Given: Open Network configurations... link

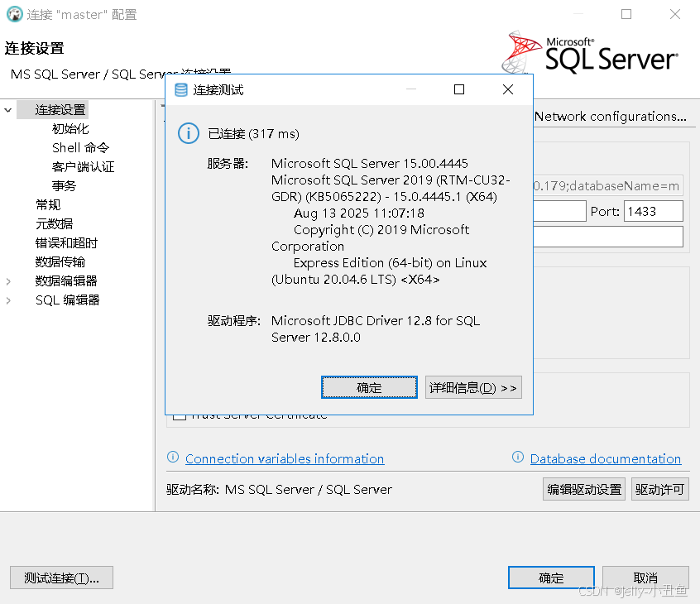Looking at the screenshot, I should [x=611, y=117].
